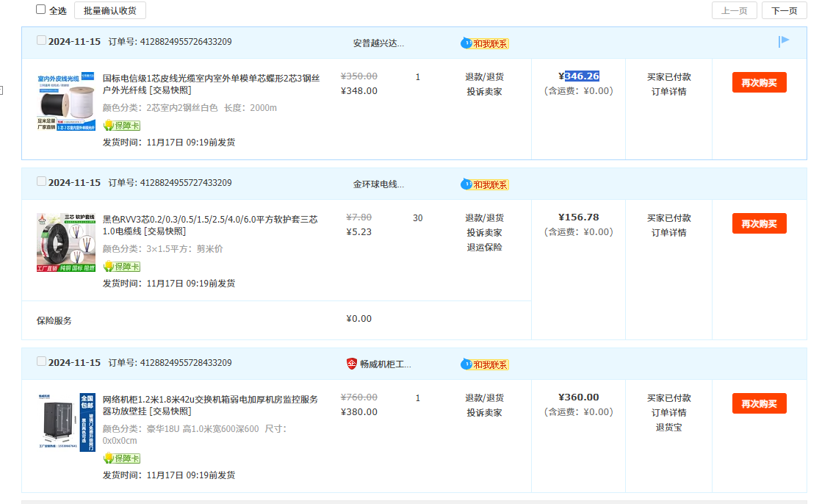Go to next page with 下一页
The height and width of the screenshot is (504, 833).
pyautogui.click(x=784, y=10)
